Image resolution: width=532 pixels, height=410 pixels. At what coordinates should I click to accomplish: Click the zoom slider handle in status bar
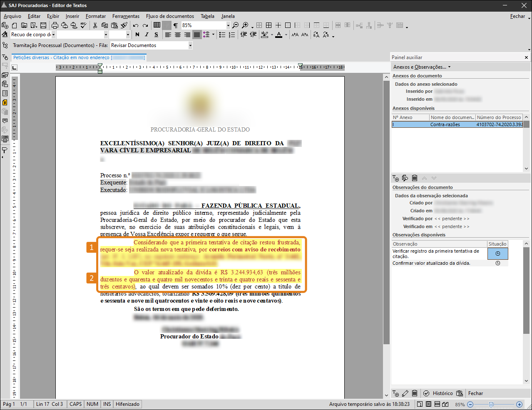tap(491, 404)
